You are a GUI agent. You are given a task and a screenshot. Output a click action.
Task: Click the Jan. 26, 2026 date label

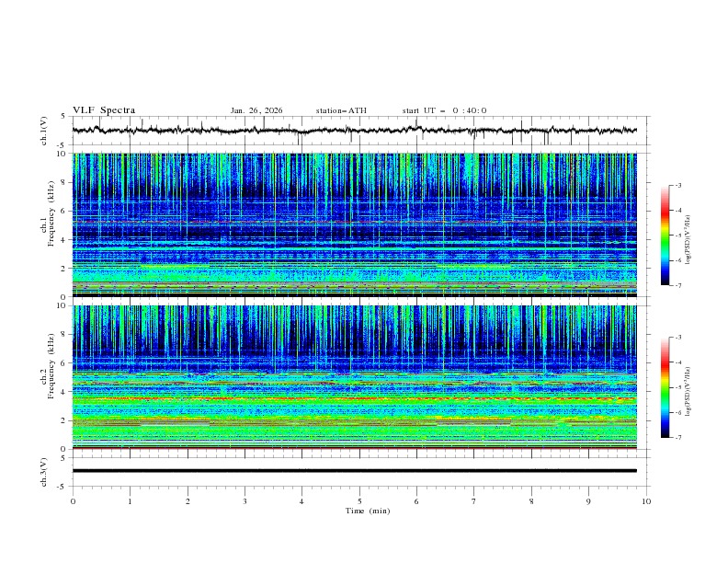click(x=256, y=110)
